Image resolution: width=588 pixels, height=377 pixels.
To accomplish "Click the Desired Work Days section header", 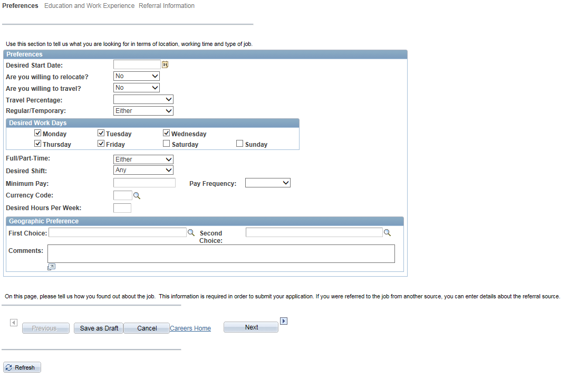I will point(152,123).
